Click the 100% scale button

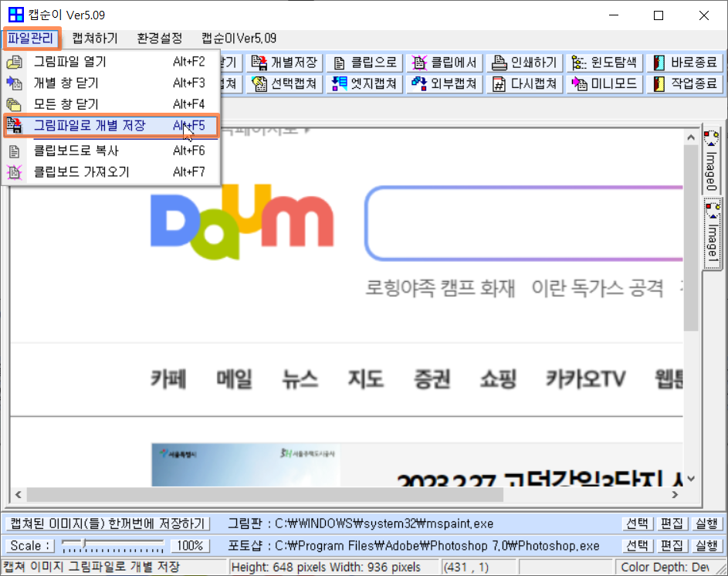pos(191,545)
